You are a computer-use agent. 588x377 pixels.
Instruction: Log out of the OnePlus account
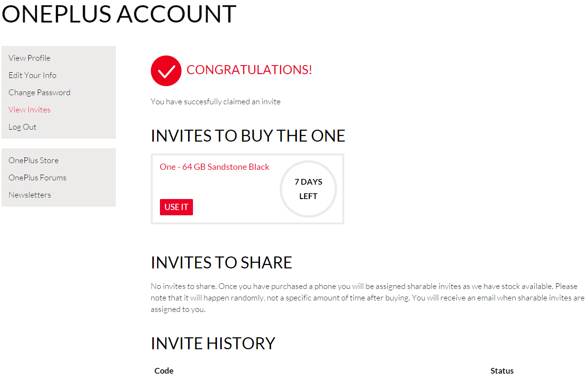(23, 127)
